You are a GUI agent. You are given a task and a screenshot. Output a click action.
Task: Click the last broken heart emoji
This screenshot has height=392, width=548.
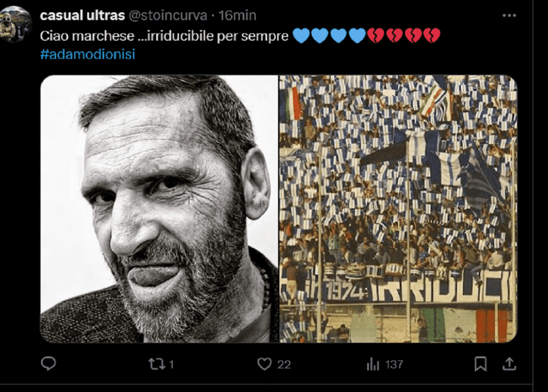[432, 36]
